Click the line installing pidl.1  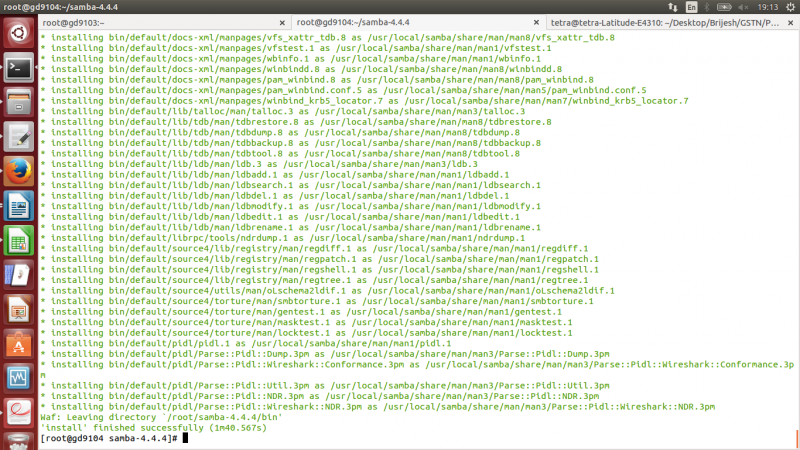tap(246, 343)
